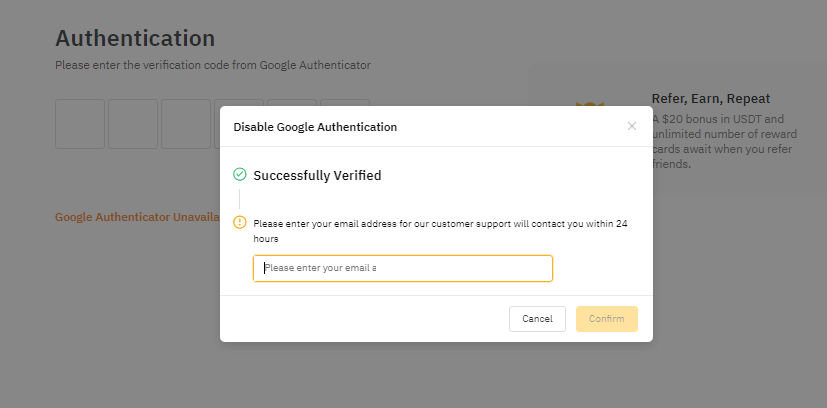
Task: Click the Authentication page heading
Action: (135, 39)
